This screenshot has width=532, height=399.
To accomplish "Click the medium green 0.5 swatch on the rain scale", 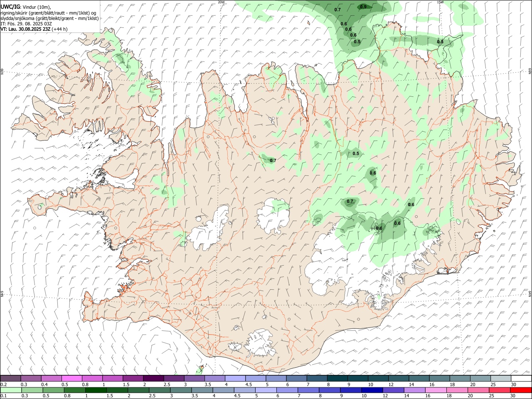I will coord(53,390).
